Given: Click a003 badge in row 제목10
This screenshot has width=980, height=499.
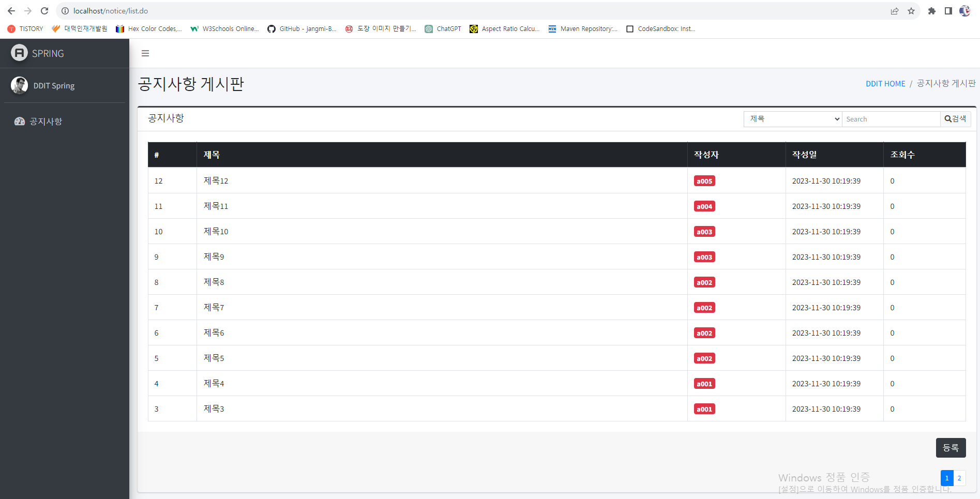Looking at the screenshot, I should pos(704,232).
